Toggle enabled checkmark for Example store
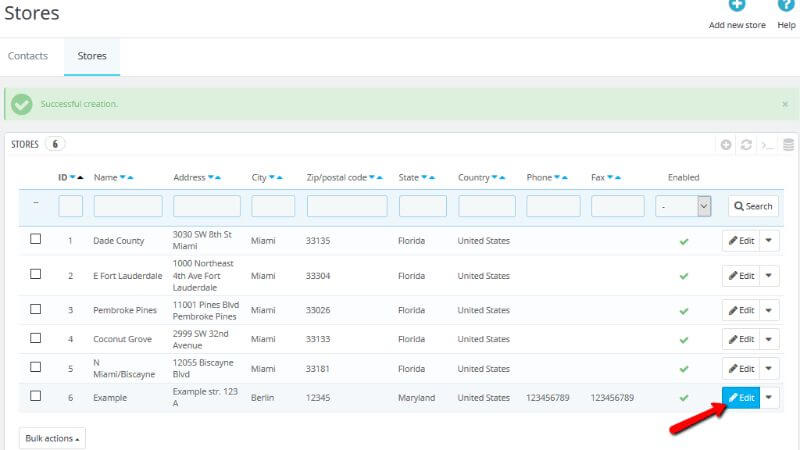Image resolution: width=800 pixels, height=450 pixels. tap(684, 398)
